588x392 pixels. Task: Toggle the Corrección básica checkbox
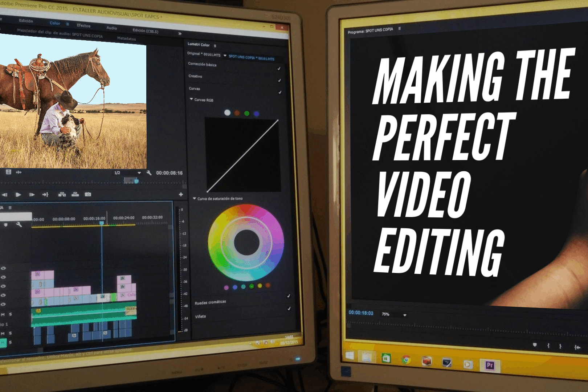tap(279, 69)
